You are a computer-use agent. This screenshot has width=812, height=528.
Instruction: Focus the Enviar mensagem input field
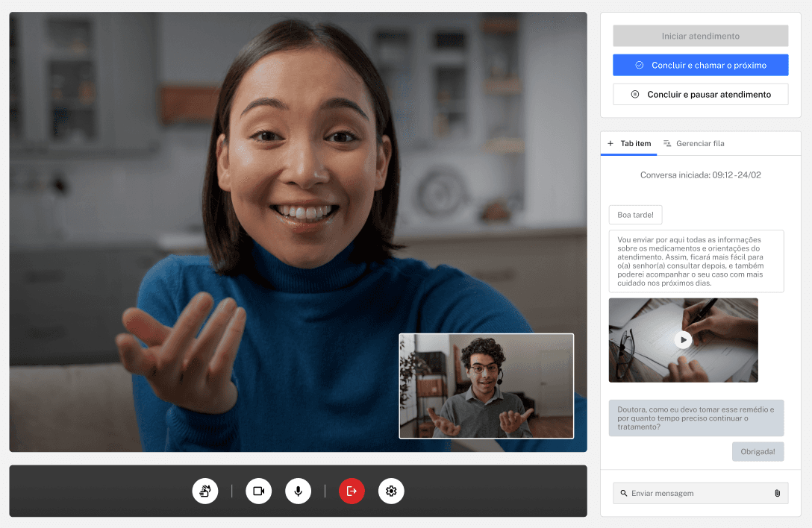point(700,493)
